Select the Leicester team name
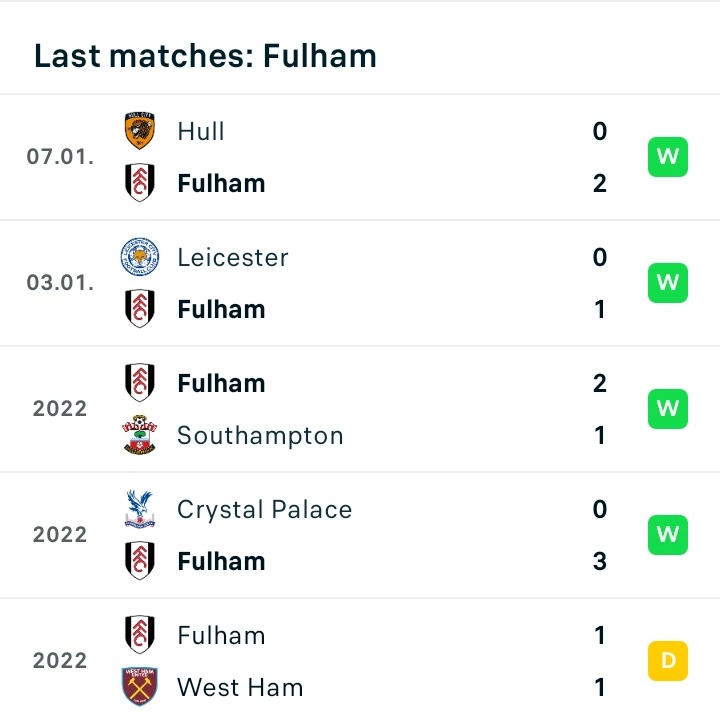The image size is (720, 719). click(x=233, y=257)
